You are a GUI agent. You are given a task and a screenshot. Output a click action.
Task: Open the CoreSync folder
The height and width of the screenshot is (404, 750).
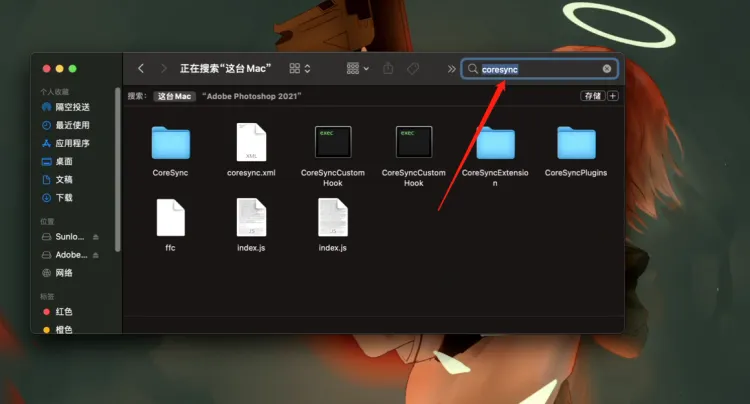tap(170, 143)
